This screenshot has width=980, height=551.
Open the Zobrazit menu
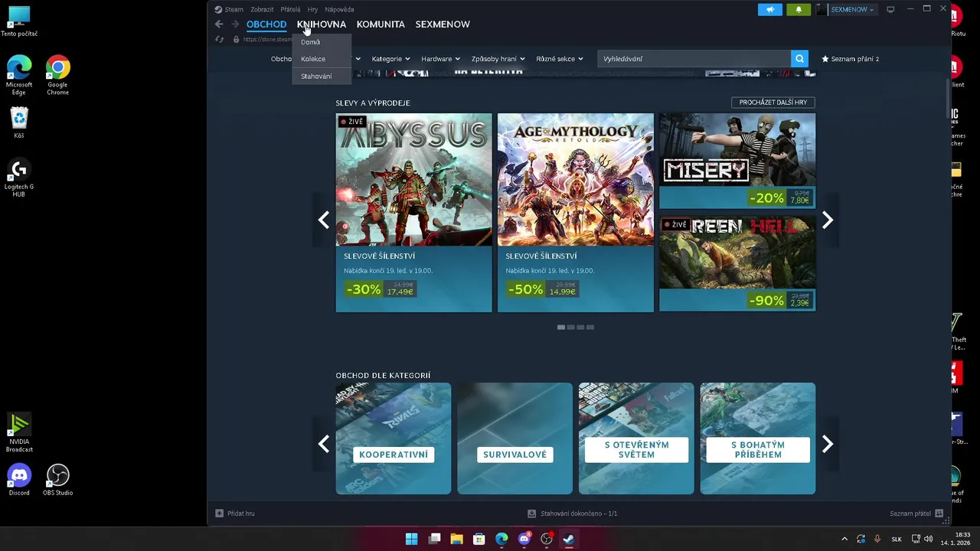[x=262, y=9]
